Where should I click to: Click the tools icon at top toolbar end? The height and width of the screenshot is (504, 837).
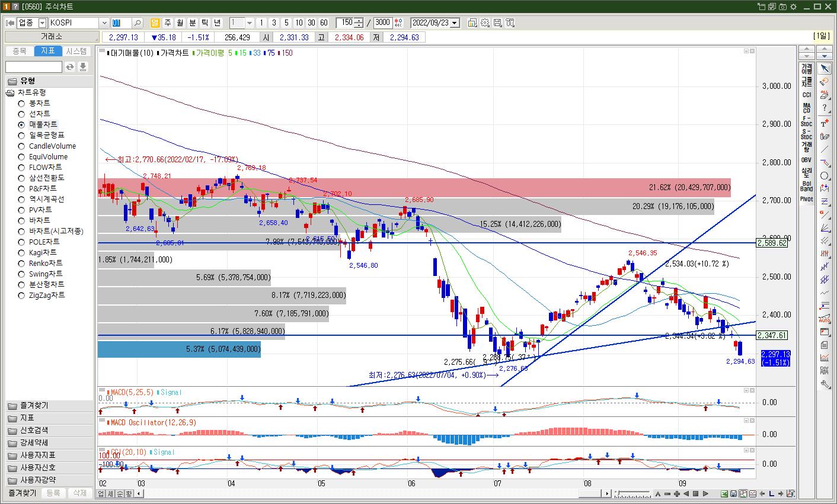(x=510, y=23)
